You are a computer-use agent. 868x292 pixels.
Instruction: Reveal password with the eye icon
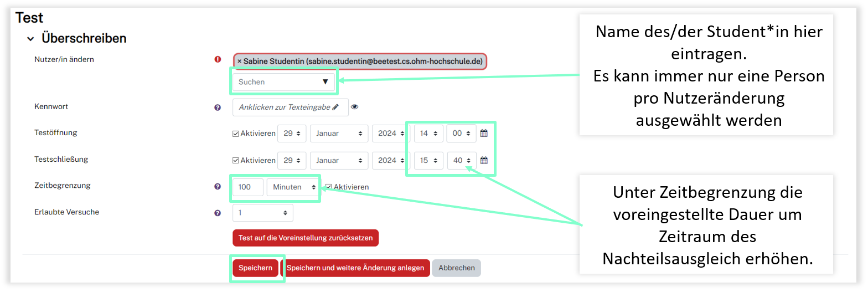(355, 107)
